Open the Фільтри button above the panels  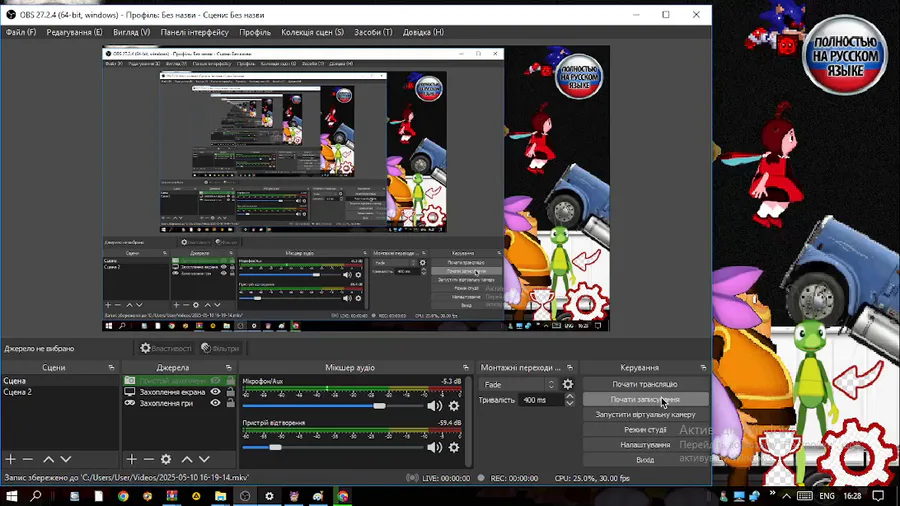point(220,348)
